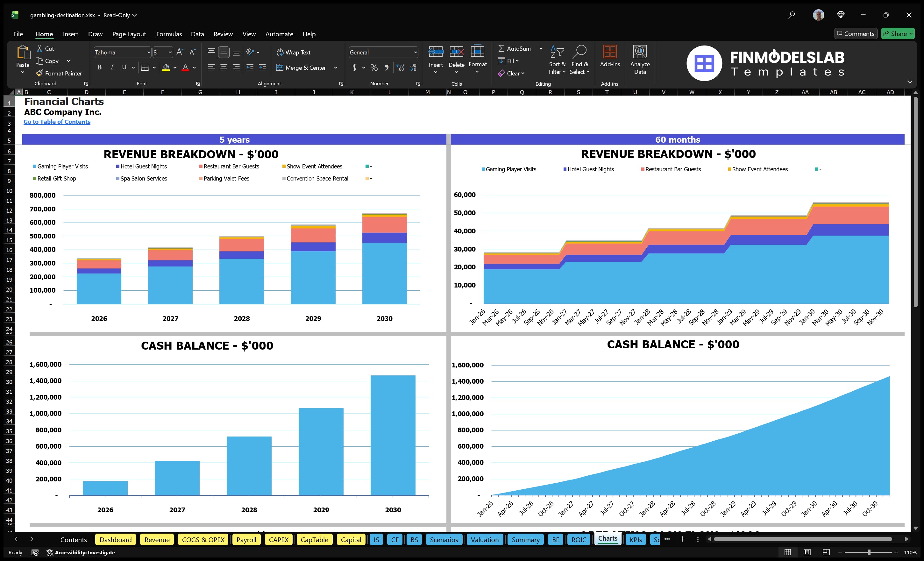
Task: Switch to the Formulas ribbon tab
Action: (x=169, y=34)
